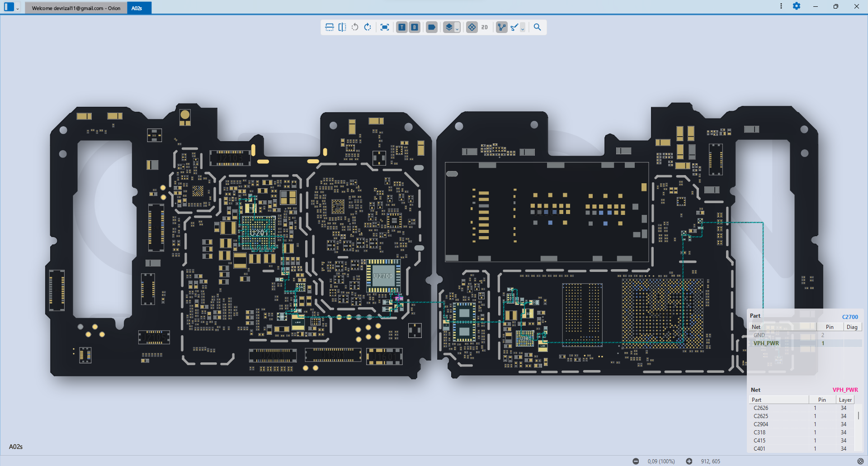Open the trace tool dropdown arrow
This screenshot has height=466, width=868.
pos(523,29)
